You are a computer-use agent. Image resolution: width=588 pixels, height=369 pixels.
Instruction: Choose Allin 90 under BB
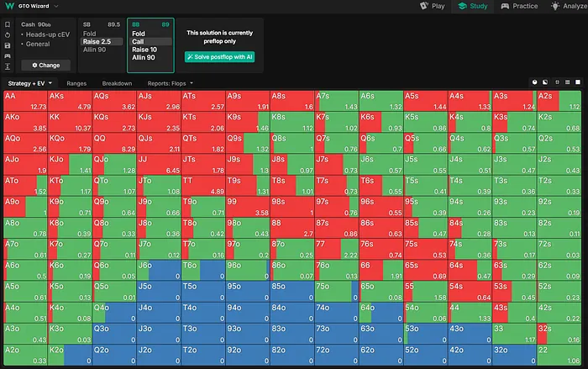tap(144, 57)
